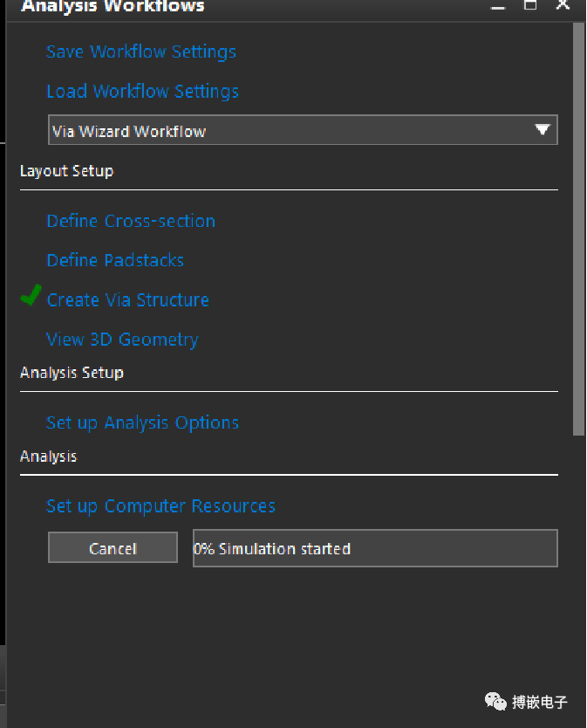
Task: Click the WeChat logo watermark
Action: click(495, 701)
